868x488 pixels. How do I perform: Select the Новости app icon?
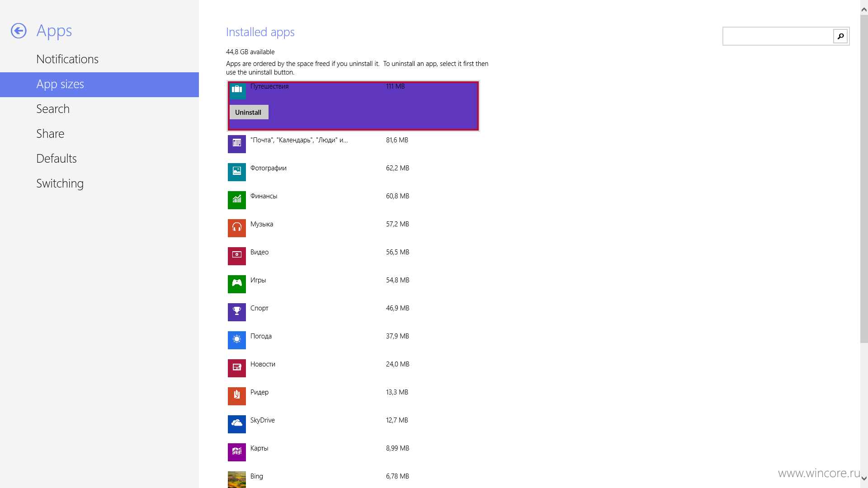(237, 368)
